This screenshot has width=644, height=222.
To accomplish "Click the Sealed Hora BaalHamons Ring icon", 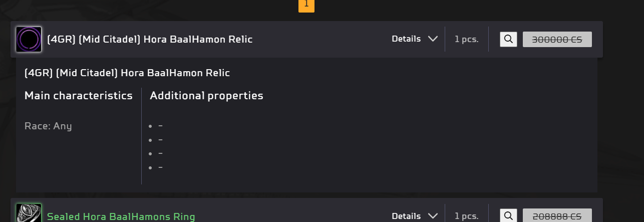I will point(29,215).
